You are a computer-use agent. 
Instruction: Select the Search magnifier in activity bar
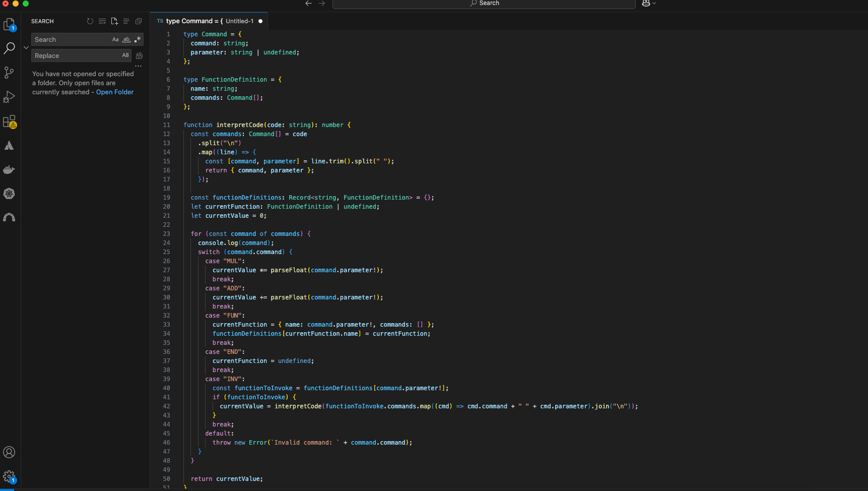click(x=10, y=48)
